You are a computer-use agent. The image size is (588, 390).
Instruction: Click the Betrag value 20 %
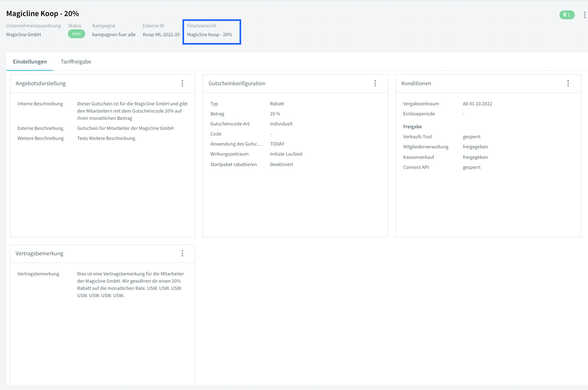275,114
